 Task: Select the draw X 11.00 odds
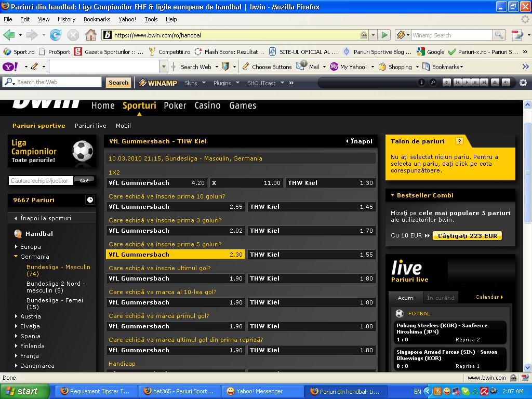coord(246,183)
